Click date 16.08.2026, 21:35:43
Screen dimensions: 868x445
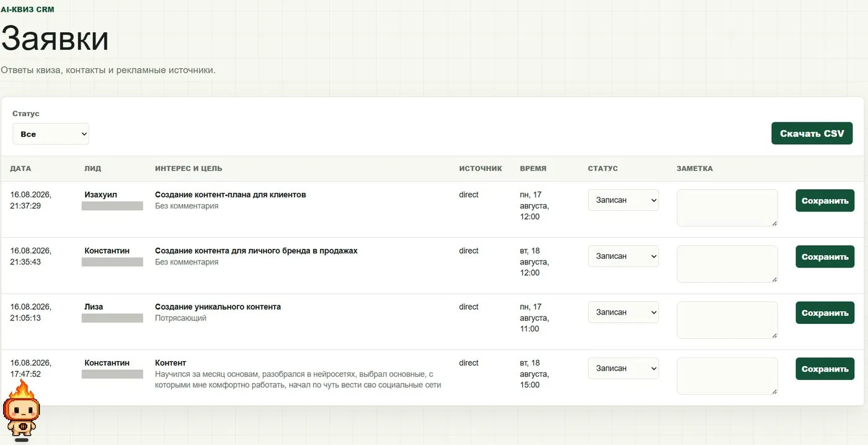(30, 256)
